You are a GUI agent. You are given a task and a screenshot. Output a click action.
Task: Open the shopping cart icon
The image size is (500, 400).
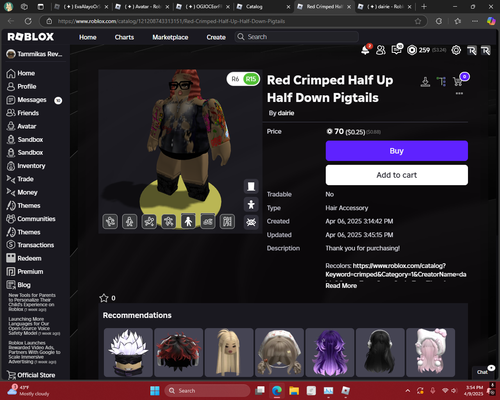click(458, 81)
